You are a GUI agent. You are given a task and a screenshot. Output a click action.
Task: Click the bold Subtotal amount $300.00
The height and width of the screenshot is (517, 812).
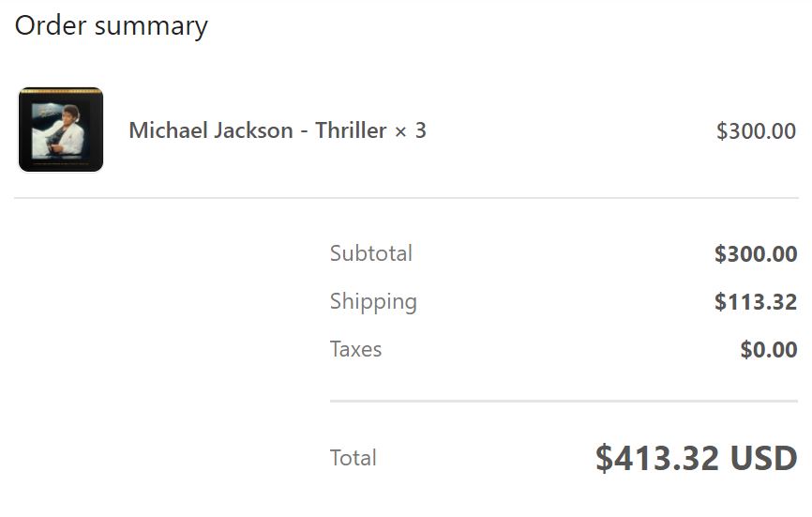756,254
